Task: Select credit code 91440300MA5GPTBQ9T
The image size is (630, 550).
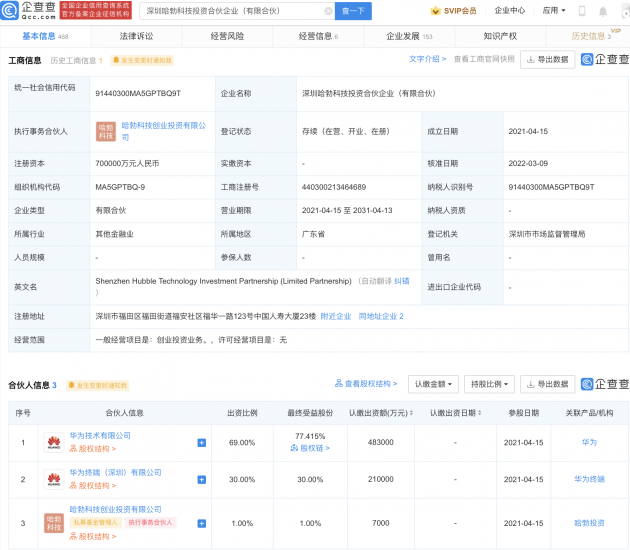Action: (138, 93)
